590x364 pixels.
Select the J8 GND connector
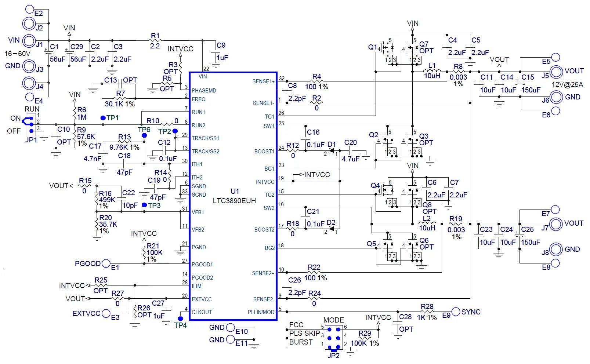556,250
